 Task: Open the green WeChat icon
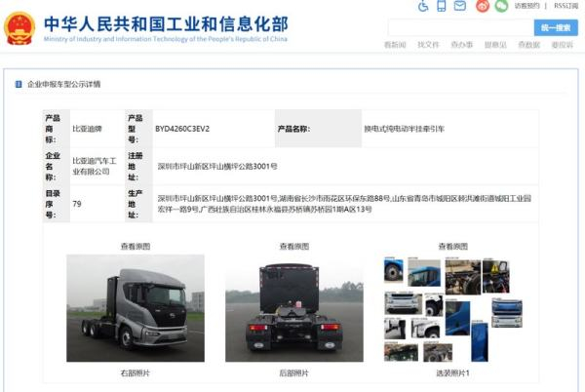click(502, 6)
